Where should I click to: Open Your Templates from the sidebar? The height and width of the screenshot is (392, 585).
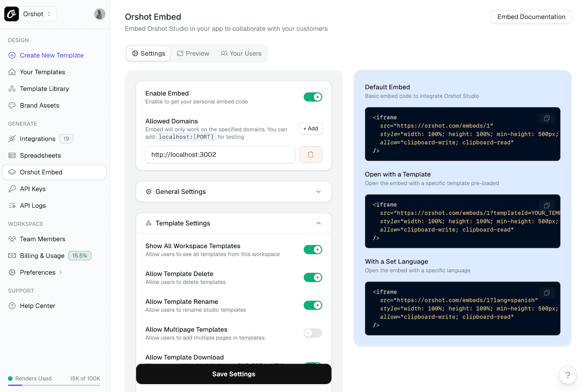point(42,72)
